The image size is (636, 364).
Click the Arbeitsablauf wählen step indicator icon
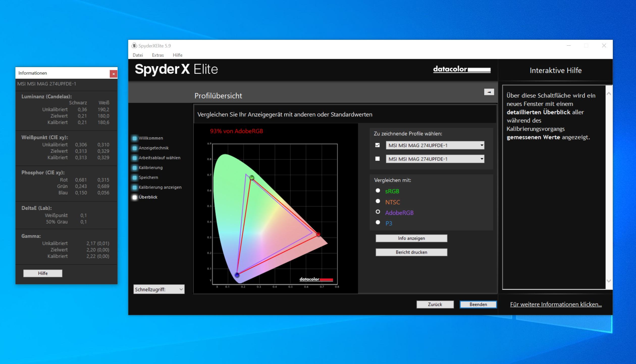point(135,158)
